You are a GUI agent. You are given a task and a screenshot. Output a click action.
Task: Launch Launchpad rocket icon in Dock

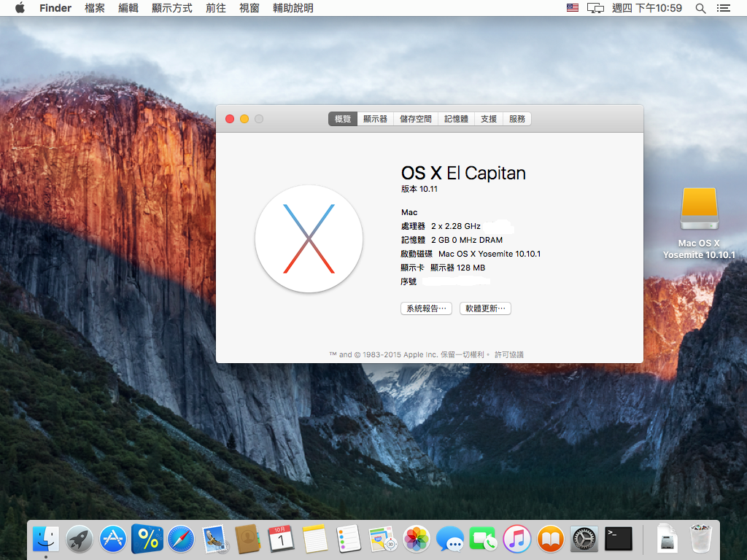pos(80,539)
